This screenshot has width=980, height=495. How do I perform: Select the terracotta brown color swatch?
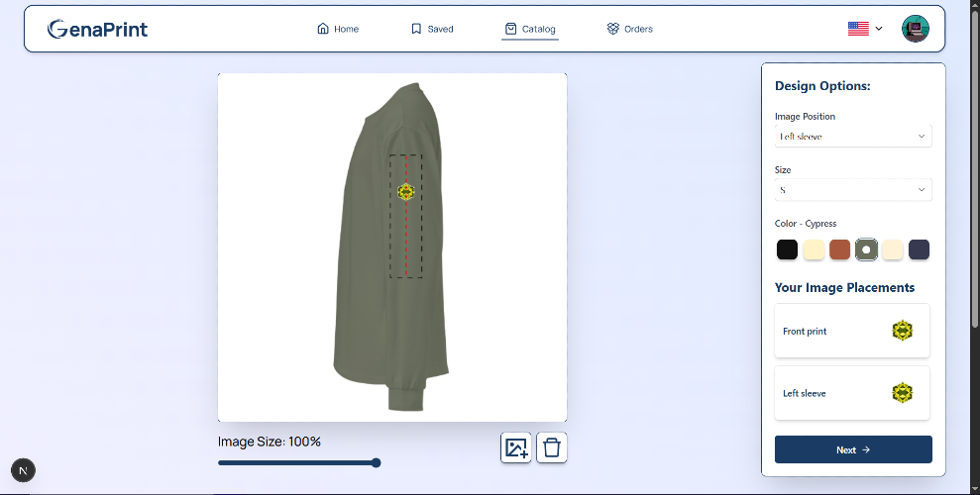coord(839,249)
